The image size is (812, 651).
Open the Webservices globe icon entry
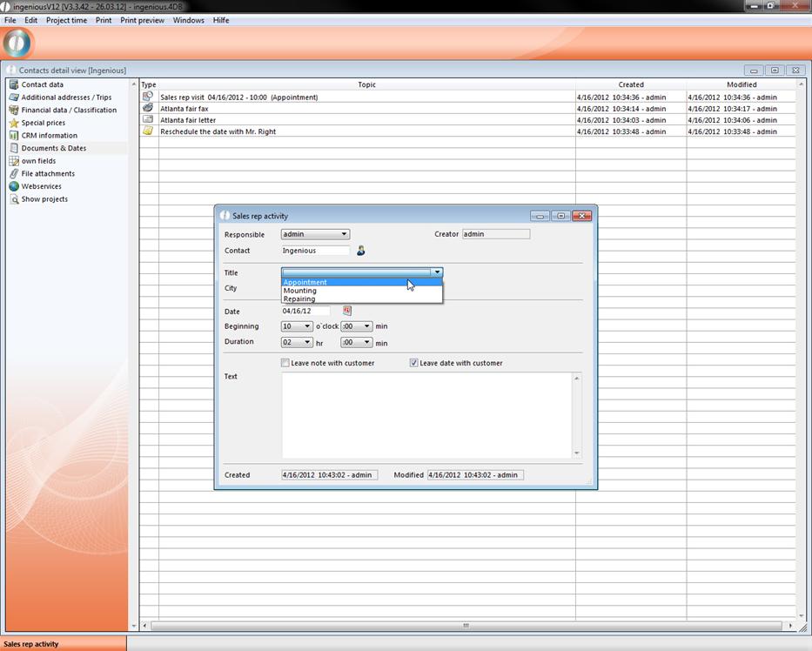(x=14, y=186)
